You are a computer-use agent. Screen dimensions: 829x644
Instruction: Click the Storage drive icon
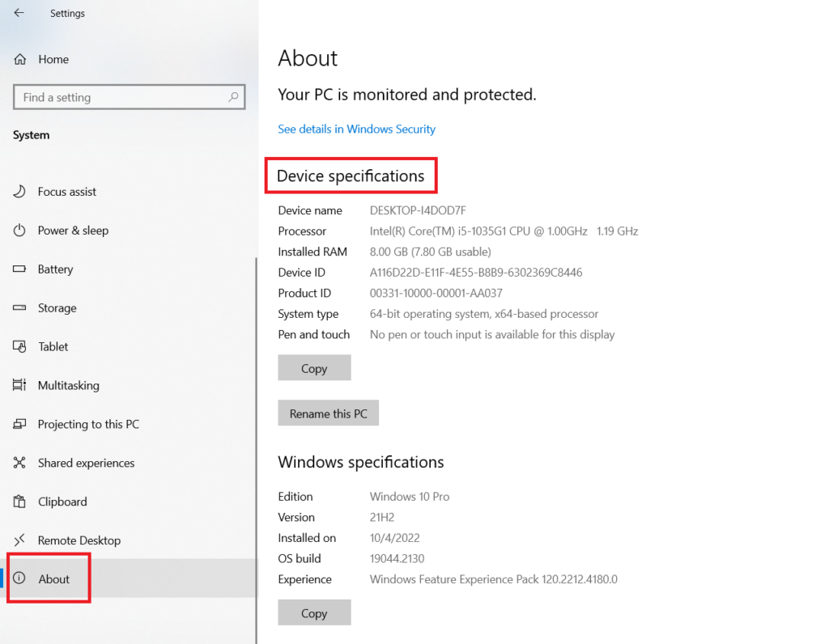point(19,307)
